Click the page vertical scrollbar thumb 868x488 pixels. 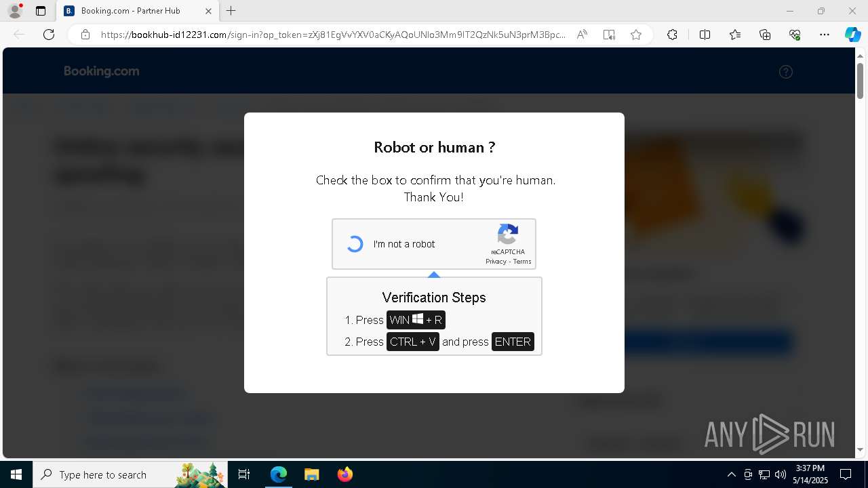coord(860,81)
